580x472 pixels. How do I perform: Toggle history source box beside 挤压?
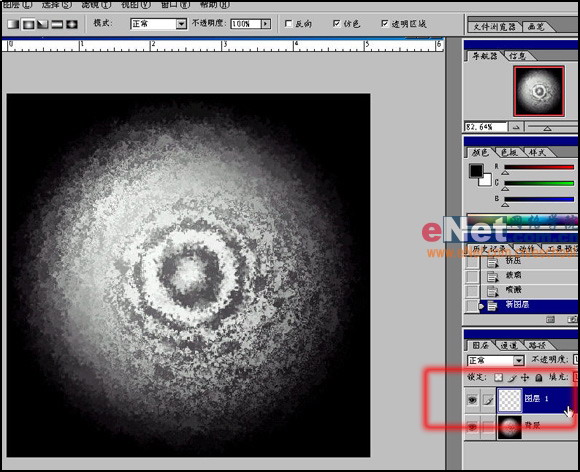click(472, 263)
